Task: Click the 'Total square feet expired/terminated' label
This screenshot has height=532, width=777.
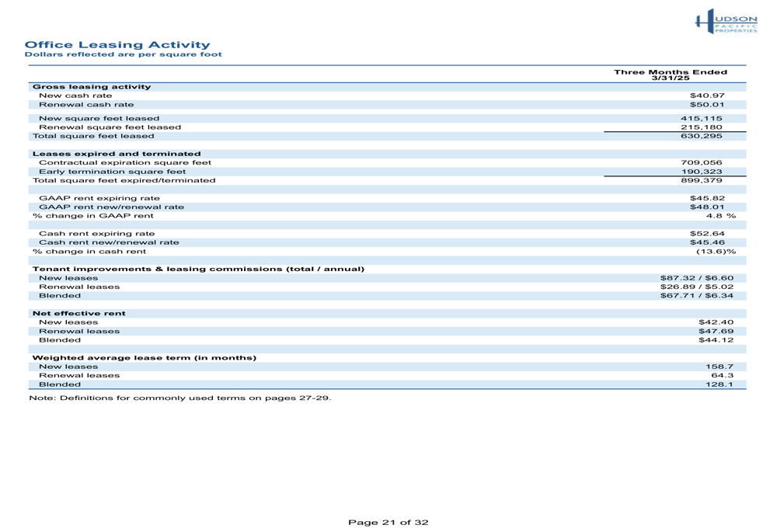Action: click(124, 180)
